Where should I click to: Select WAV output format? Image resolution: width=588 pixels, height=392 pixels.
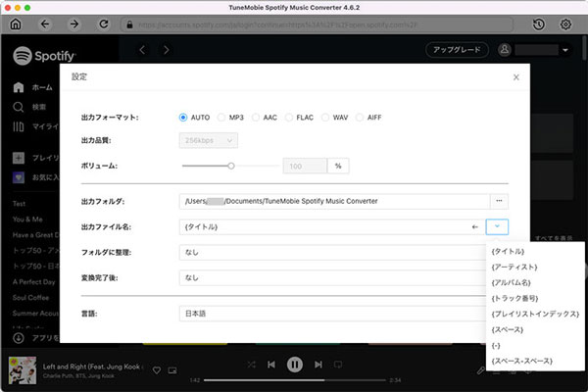click(325, 118)
